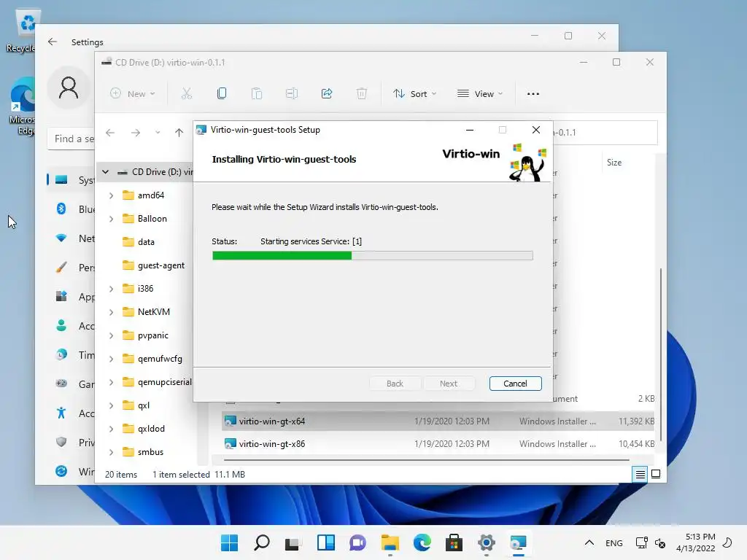Go back in File Explorer navigation
Viewport: 747px width, 560px height.
click(x=110, y=133)
